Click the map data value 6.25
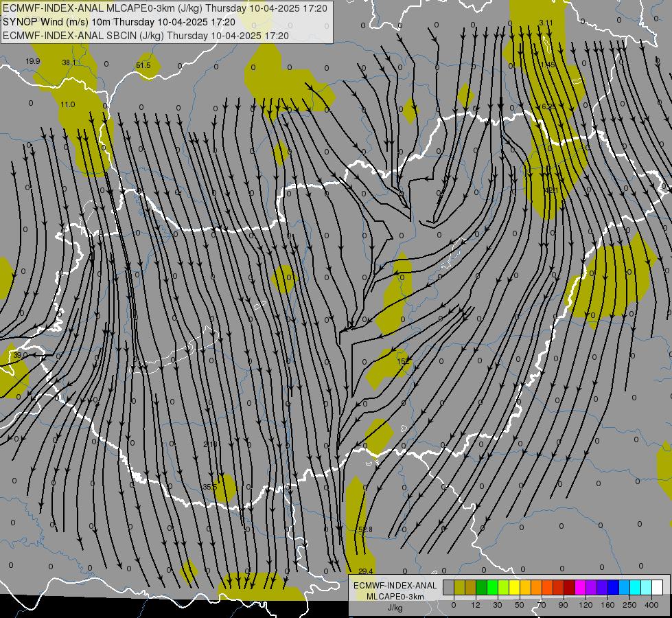 (x=549, y=106)
